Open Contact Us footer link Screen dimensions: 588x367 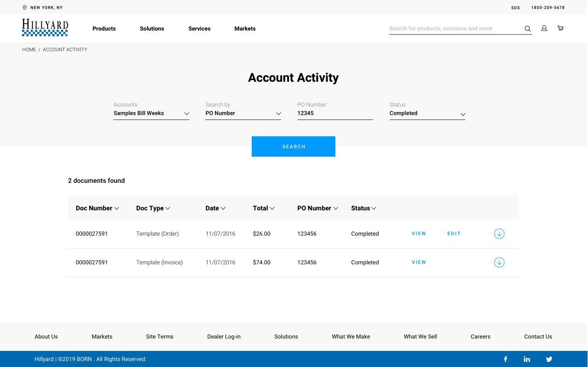pos(538,337)
